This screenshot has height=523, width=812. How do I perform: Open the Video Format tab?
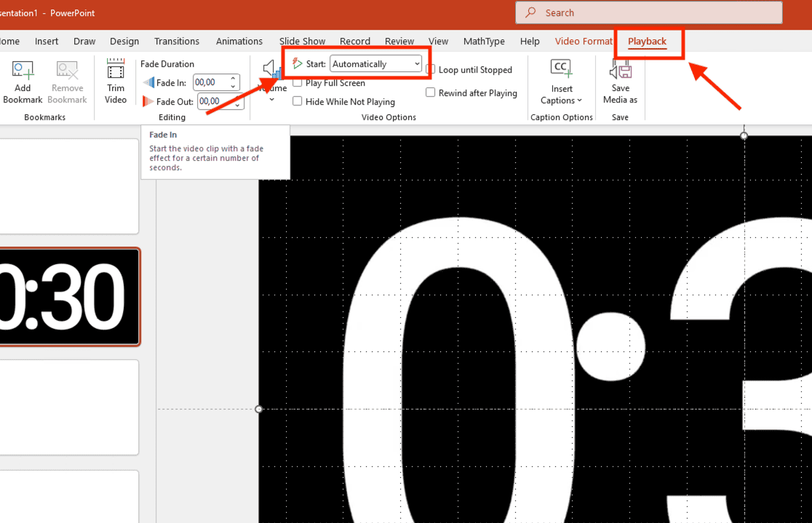tap(583, 41)
